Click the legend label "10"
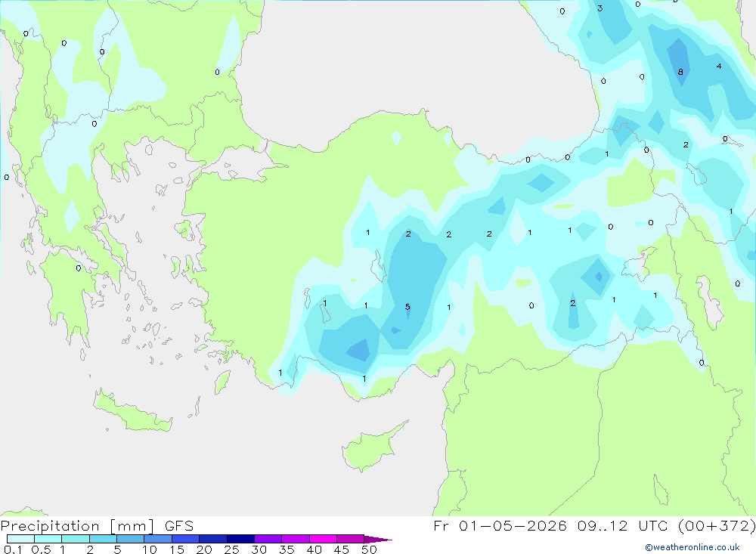Image resolution: width=756 pixels, height=554 pixels. [150, 549]
